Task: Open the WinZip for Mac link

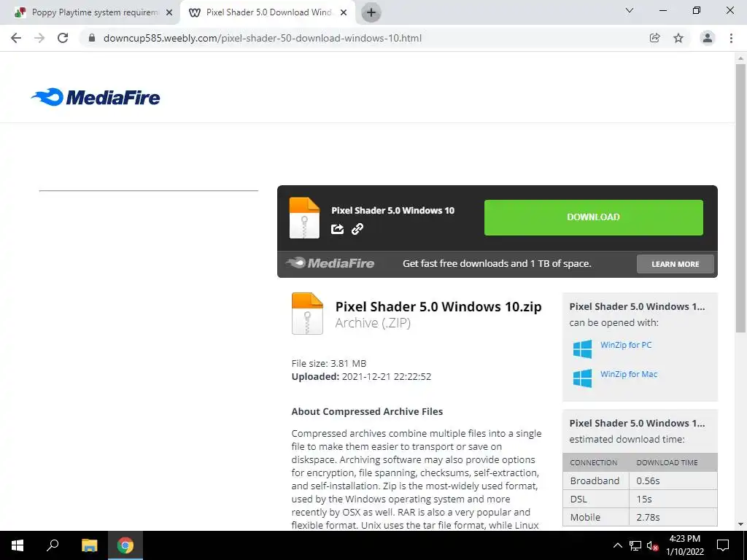Action: coord(629,374)
